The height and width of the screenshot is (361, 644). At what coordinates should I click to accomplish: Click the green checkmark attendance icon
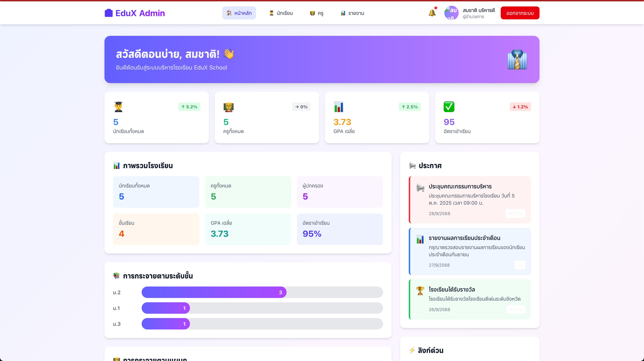pyautogui.click(x=449, y=107)
